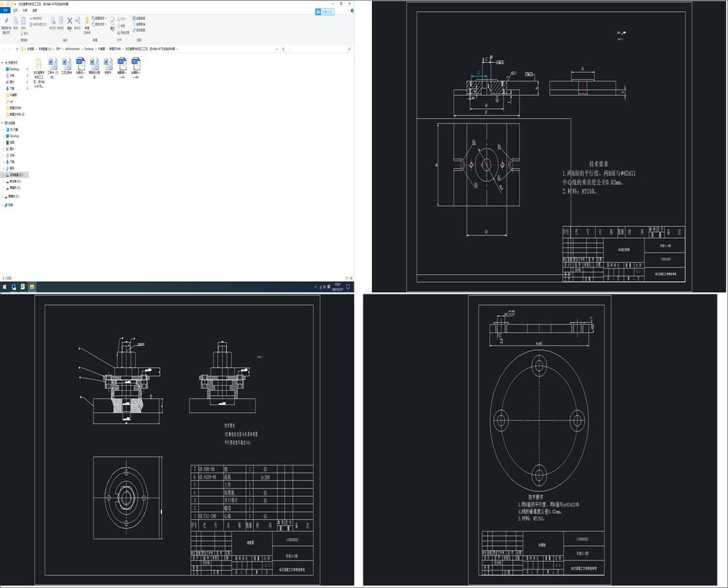Click Copy path (复制路径) in ribbon

[x=36, y=18]
